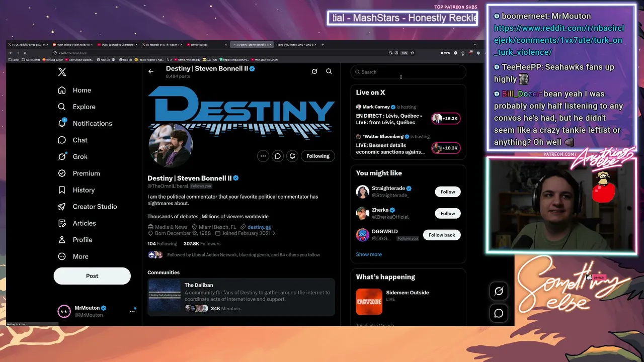Switch to the hasanabi on X tab

coord(162,44)
